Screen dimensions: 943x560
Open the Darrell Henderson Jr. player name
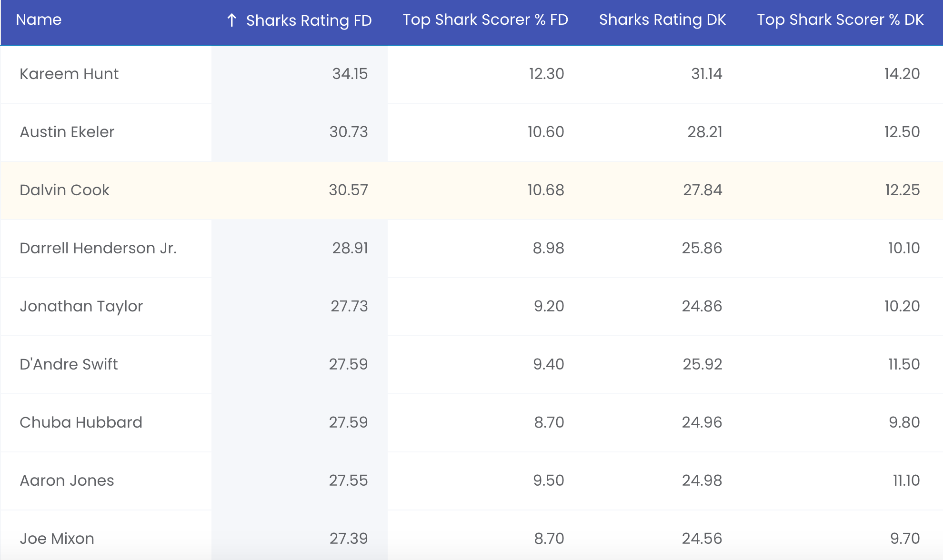point(98,248)
